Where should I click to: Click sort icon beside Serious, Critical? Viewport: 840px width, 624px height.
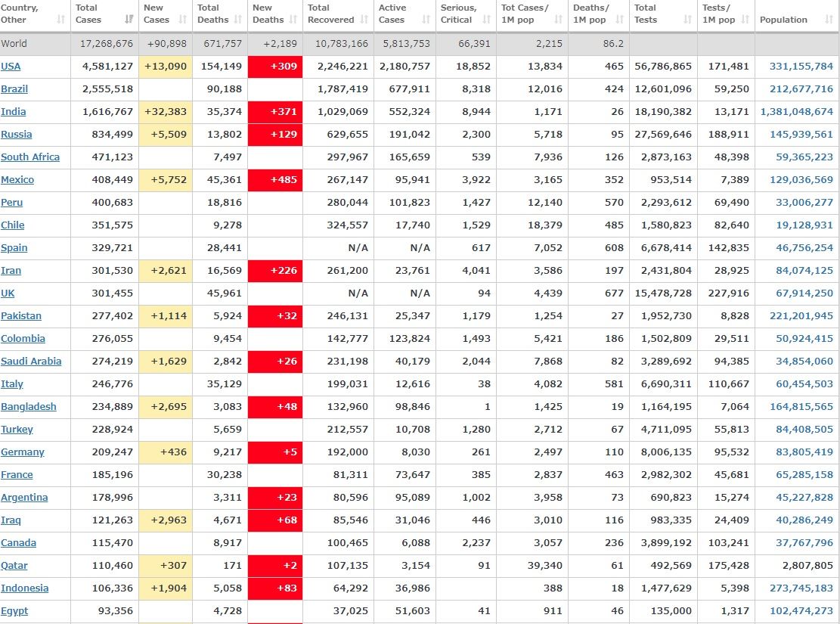(x=487, y=20)
